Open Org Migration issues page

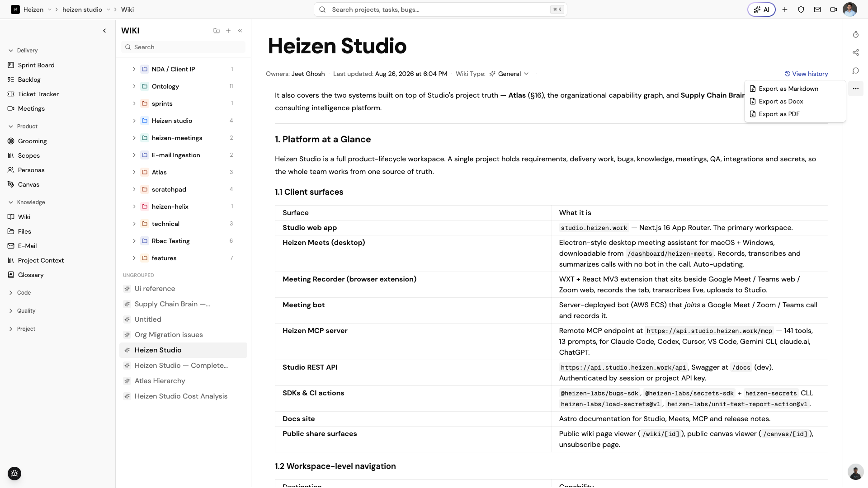(x=169, y=335)
